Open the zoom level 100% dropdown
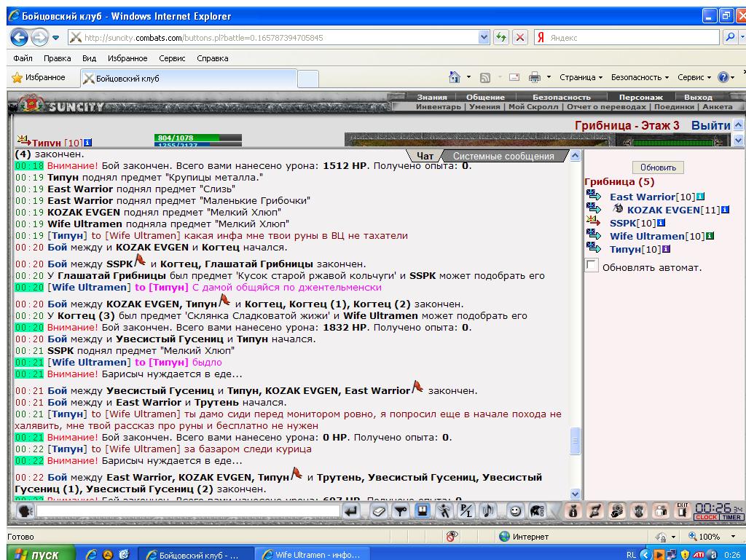The width and height of the screenshot is (746, 560). [x=733, y=536]
